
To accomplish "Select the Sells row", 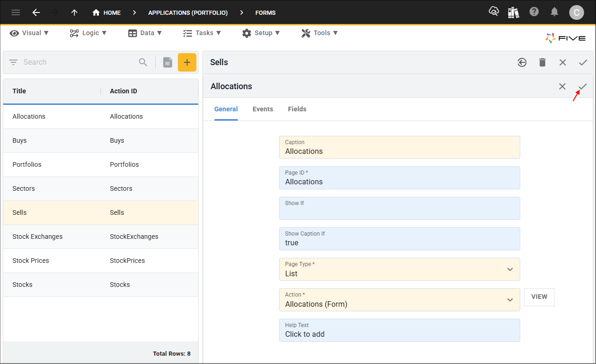I will pyautogui.click(x=101, y=212).
